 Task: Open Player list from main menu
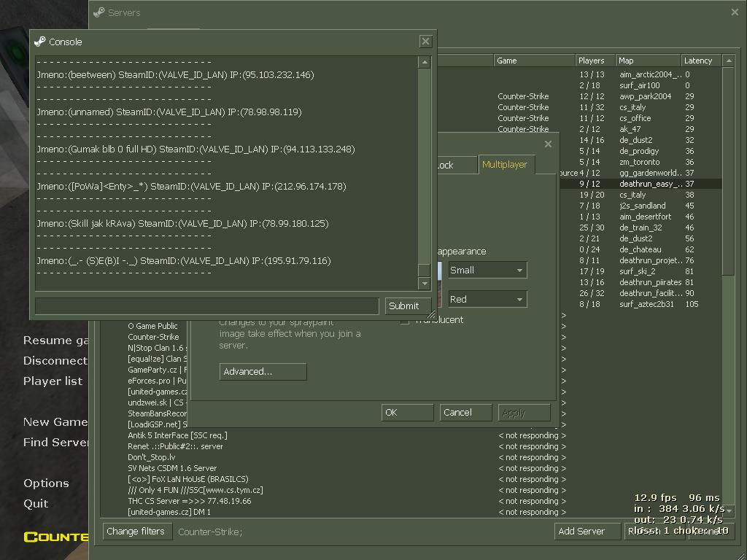(53, 381)
